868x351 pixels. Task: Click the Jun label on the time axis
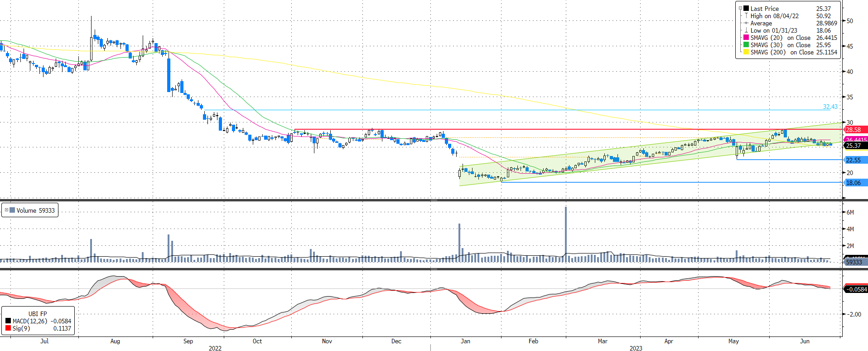805,341
